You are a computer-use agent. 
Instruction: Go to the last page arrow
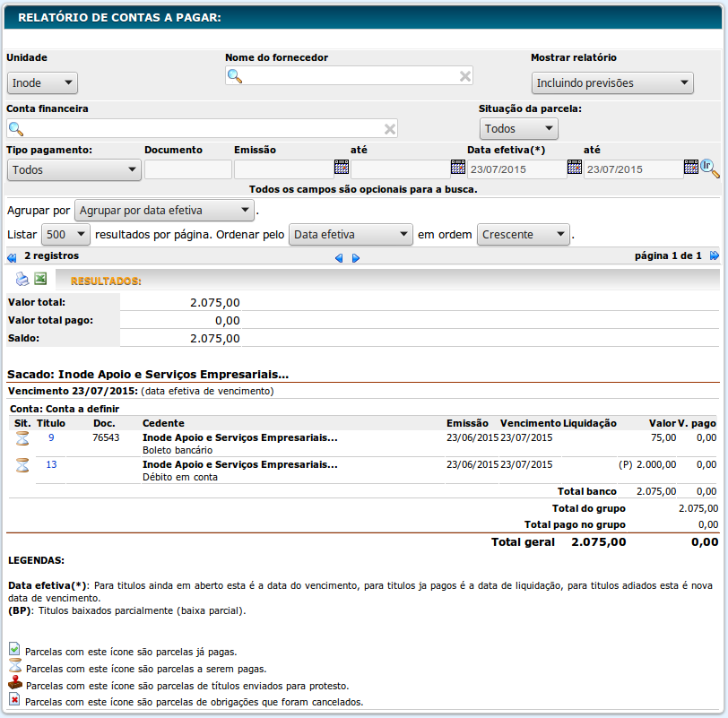715,256
